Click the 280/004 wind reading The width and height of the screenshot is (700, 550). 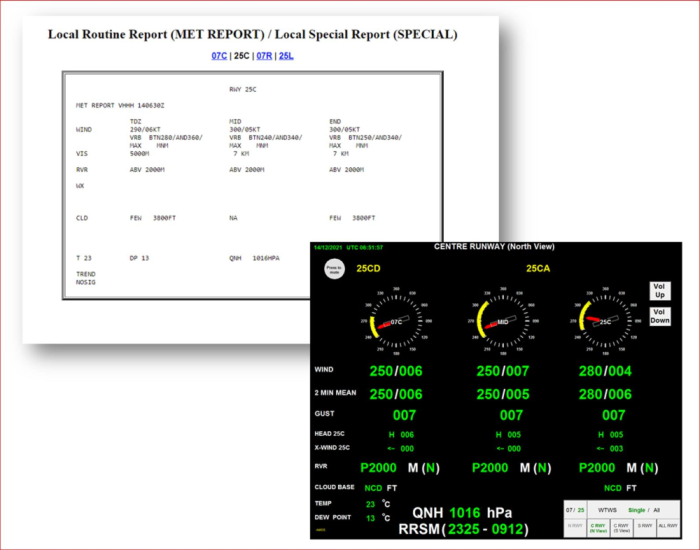(x=605, y=371)
